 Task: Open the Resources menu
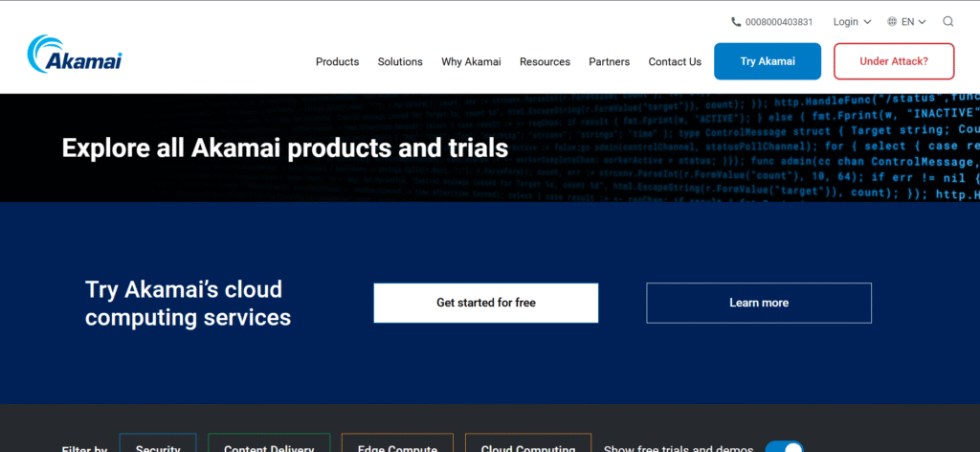pyautogui.click(x=545, y=62)
